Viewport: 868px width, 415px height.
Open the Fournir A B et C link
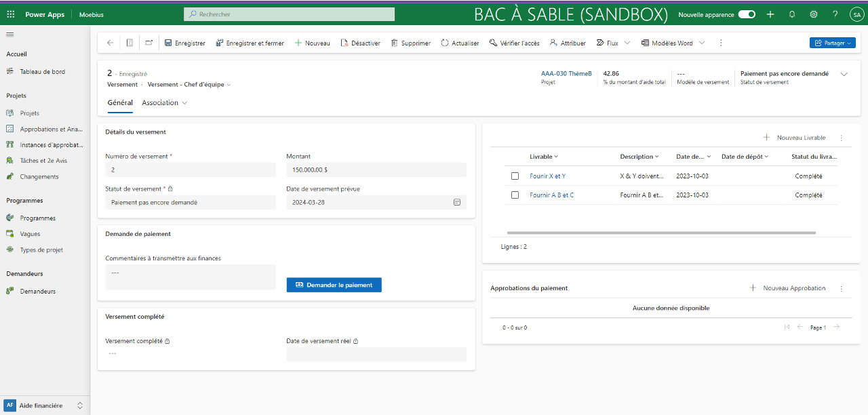[x=552, y=195]
